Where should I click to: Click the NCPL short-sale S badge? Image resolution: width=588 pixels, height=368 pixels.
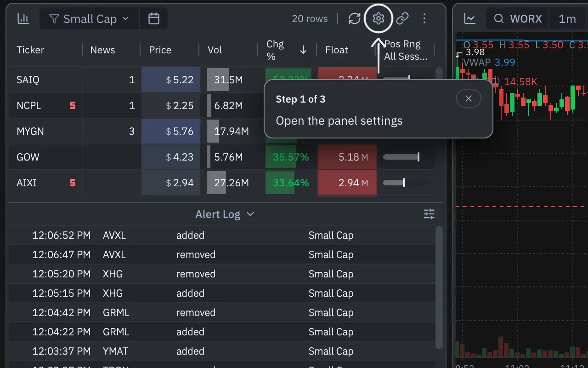point(72,105)
